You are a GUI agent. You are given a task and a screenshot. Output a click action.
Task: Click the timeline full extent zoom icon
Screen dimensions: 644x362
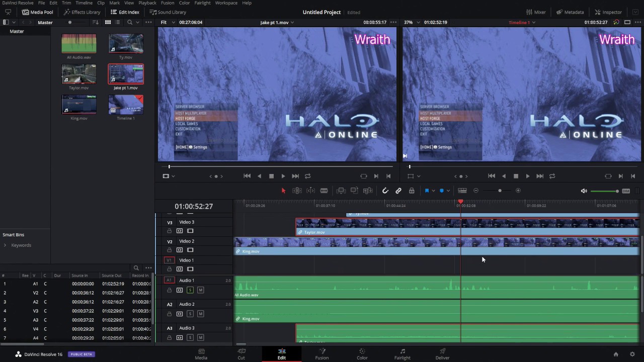click(x=462, y=191)
